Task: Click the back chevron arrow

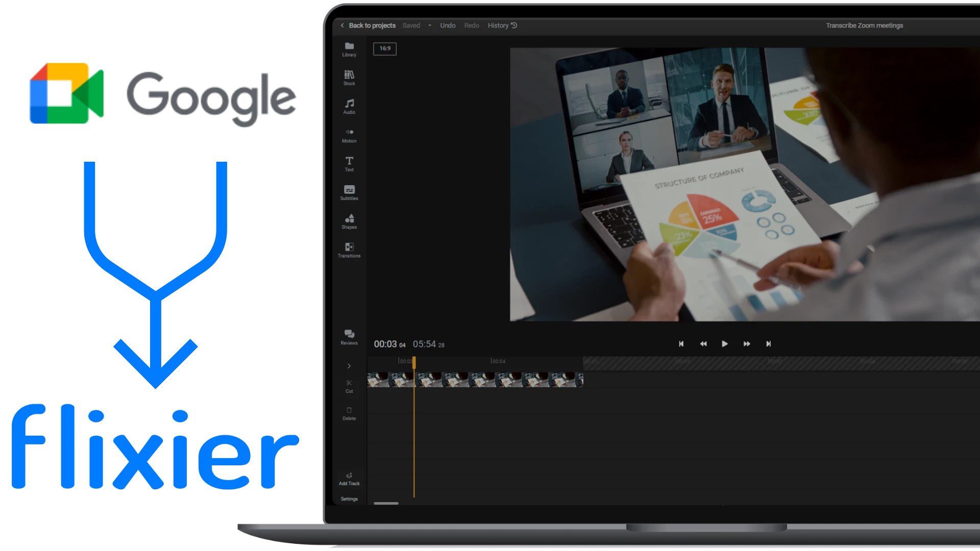Action: (x=342, y=26)
